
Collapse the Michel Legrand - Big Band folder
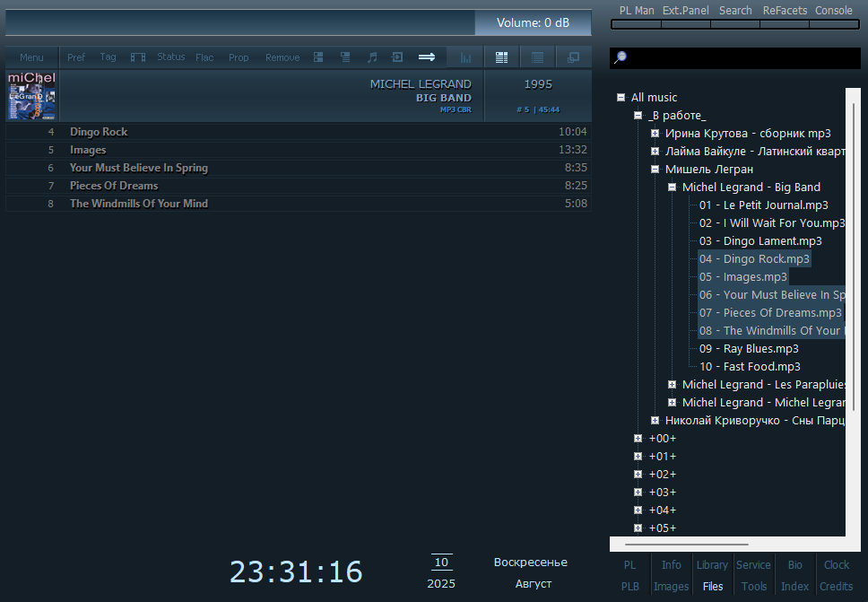click(672, 188)
